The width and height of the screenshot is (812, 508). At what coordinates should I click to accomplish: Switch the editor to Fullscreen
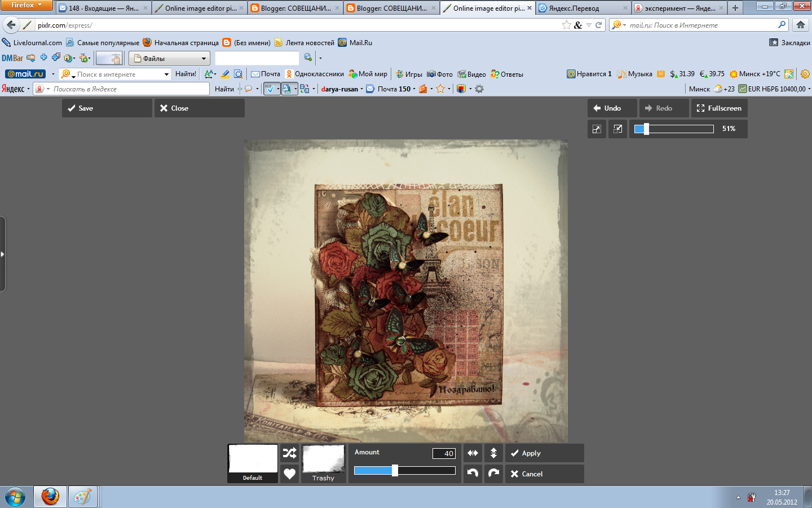(719, 108)
